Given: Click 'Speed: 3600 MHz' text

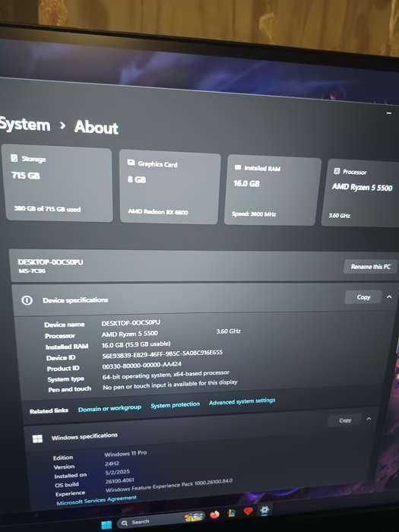Looking at the screenshot, I should pyautogui.click(x=254, y=214).
